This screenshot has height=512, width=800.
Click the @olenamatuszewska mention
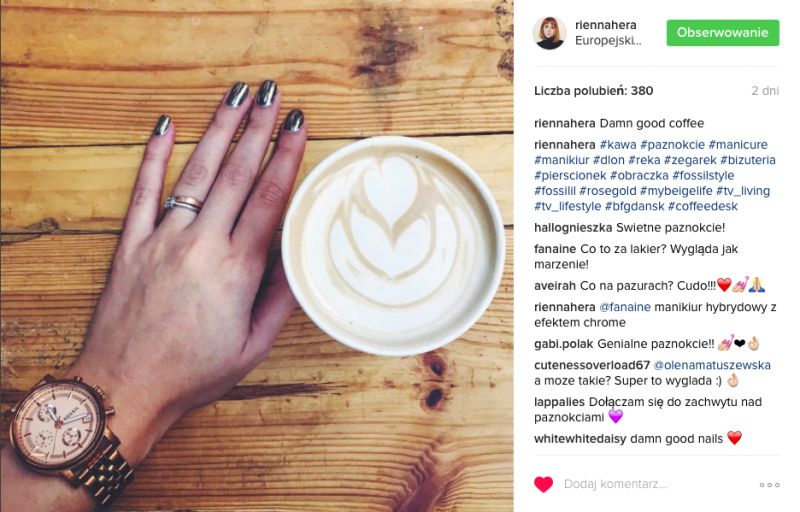[712, 365]
